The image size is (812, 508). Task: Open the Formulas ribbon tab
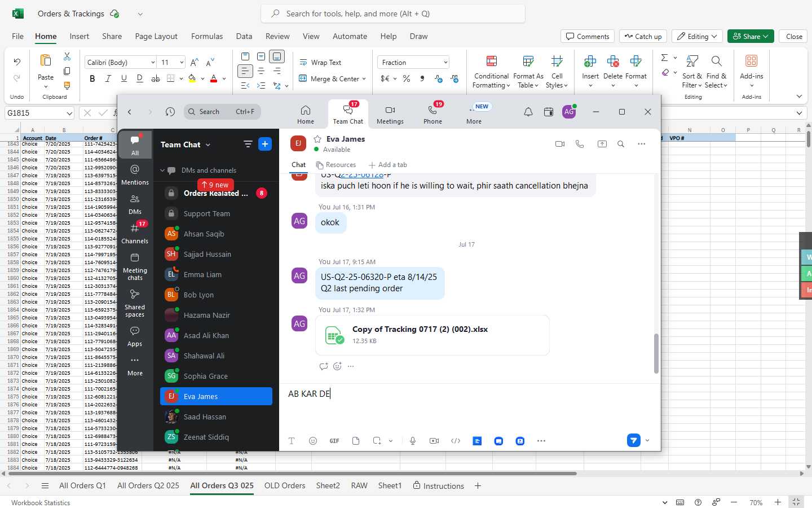click(207, 36)
